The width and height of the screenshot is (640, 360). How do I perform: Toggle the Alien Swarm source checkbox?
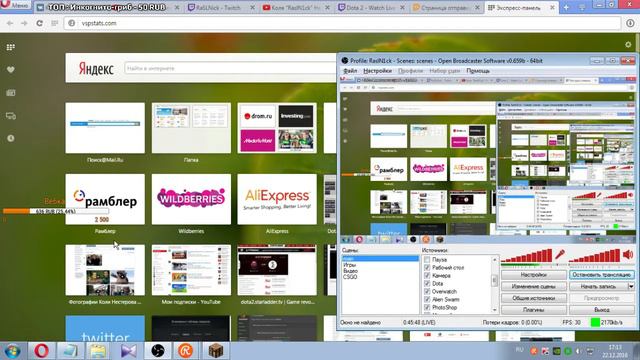click(427, 300)
